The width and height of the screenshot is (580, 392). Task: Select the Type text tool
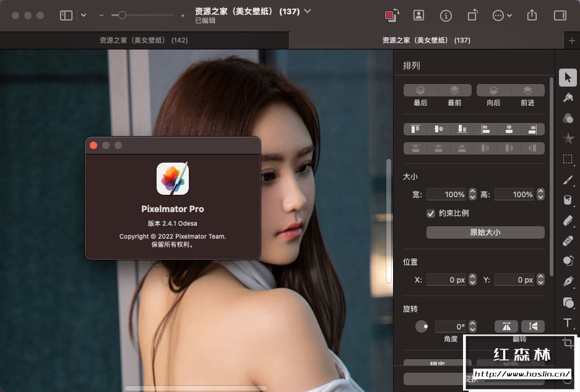[x=568, y=323]
